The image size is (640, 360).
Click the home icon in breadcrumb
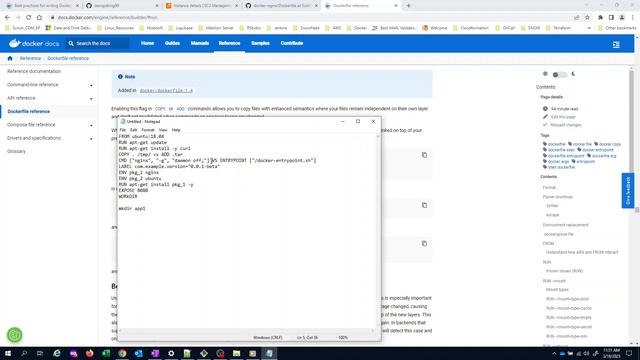tap(10, 58)
